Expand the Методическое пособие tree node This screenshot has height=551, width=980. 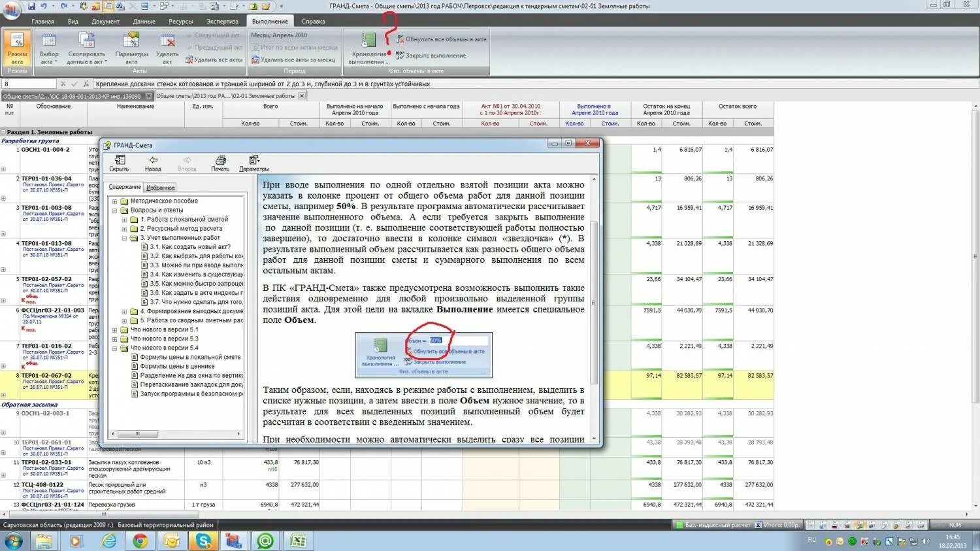point(114,201)
